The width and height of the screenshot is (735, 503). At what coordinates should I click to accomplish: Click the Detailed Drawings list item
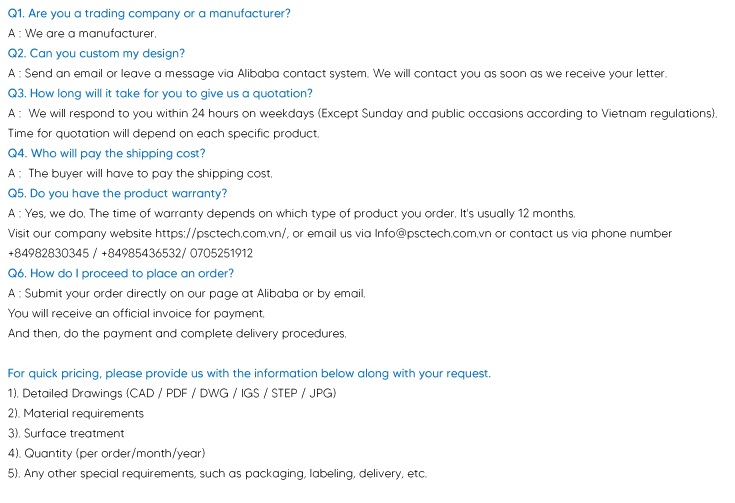tap(172, 393)
